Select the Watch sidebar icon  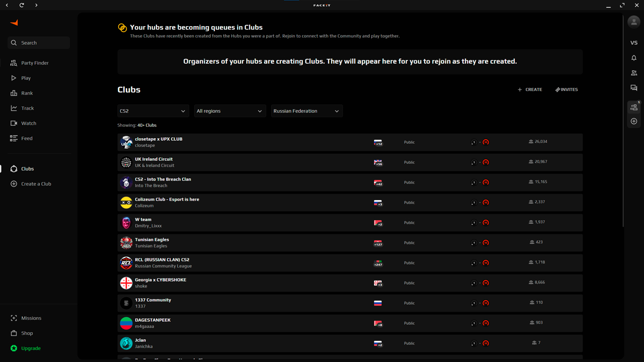[28, 123]
